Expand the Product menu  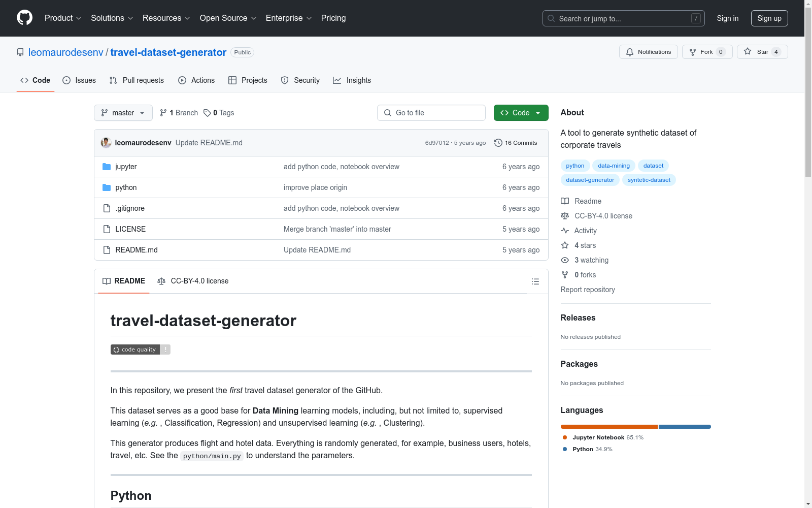63,18
